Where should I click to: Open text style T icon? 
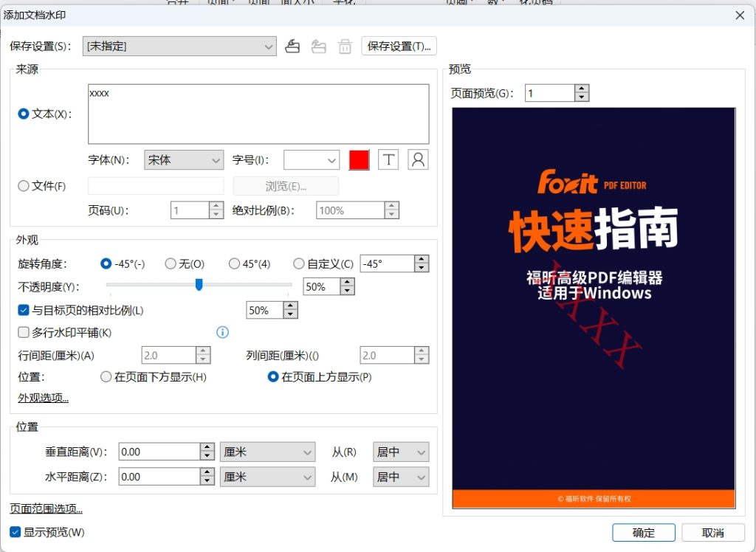click(388, 159)
